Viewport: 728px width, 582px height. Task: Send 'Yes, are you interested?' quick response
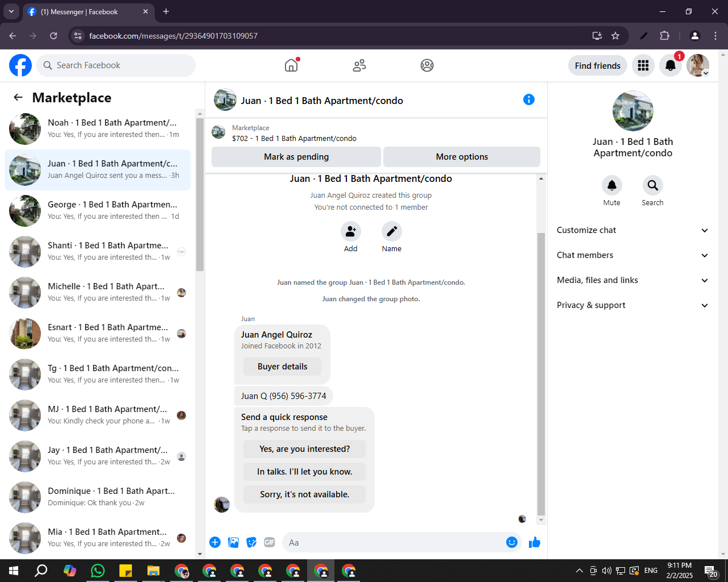click(304, 449)
